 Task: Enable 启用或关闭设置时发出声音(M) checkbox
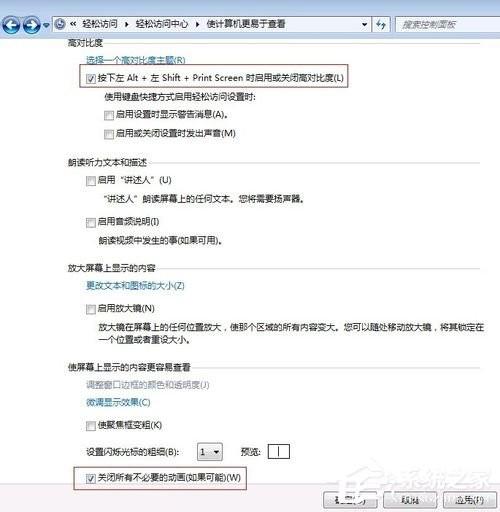[109, 134]
